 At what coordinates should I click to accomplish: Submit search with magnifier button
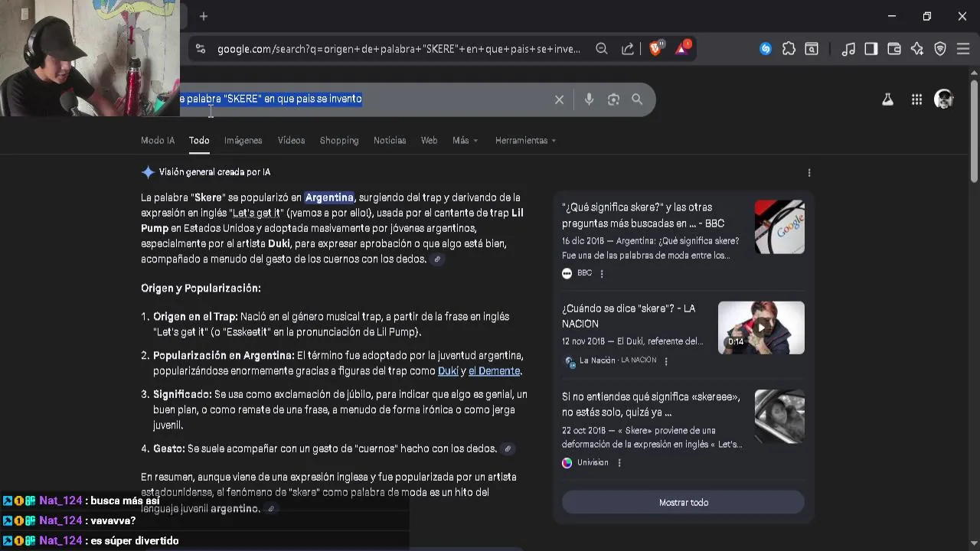point(637,99)
